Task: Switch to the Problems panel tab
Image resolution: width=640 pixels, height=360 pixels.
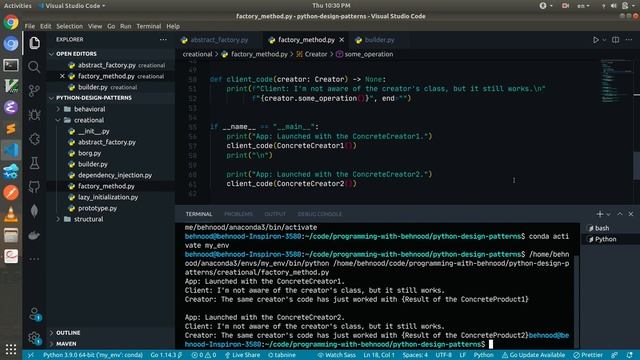Action: tap(238, 214)
